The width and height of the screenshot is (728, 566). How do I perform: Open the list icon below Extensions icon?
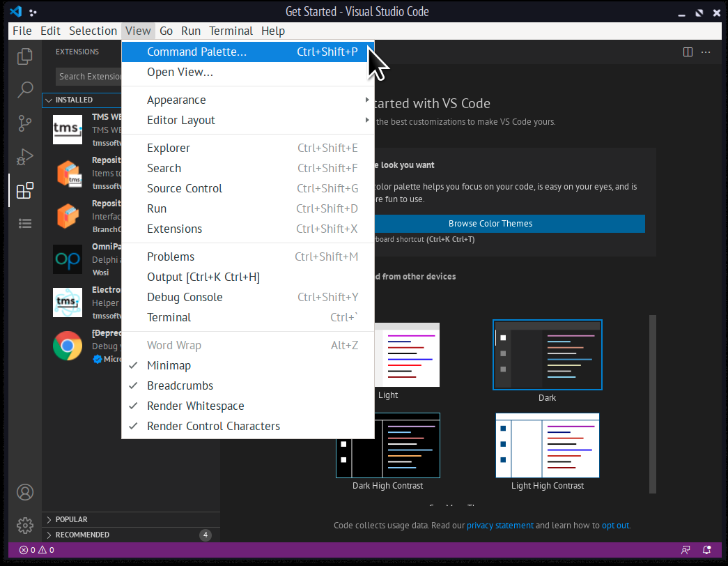tap(24, 224)
